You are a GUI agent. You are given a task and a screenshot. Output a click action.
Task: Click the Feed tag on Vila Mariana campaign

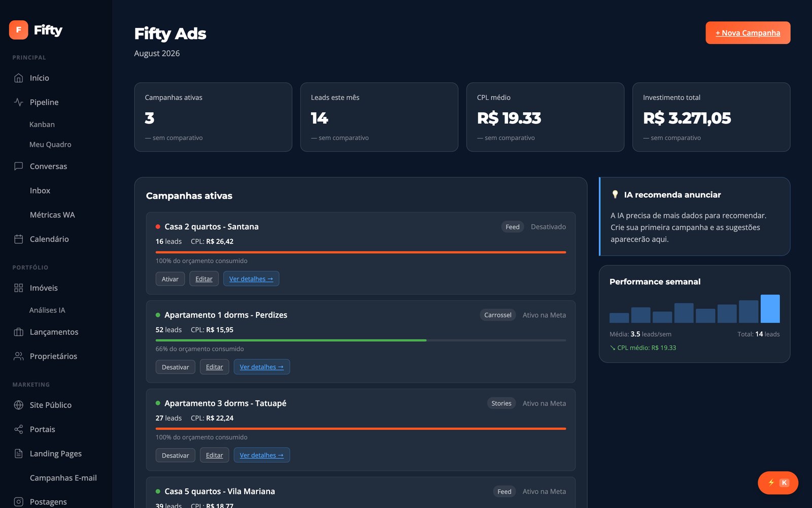click(504, 491)
